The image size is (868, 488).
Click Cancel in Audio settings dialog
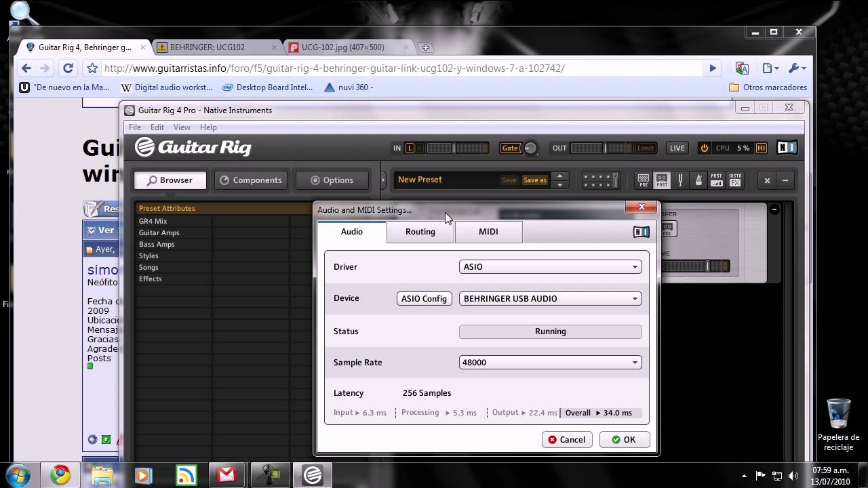(567, 440)
